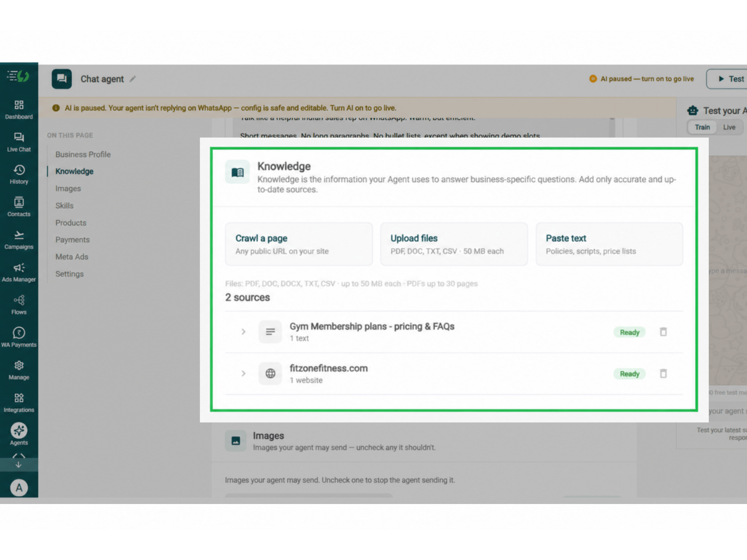Click Ready status of fitzonefitness.com
The image size is (747, 560).
tap(629, 374)
